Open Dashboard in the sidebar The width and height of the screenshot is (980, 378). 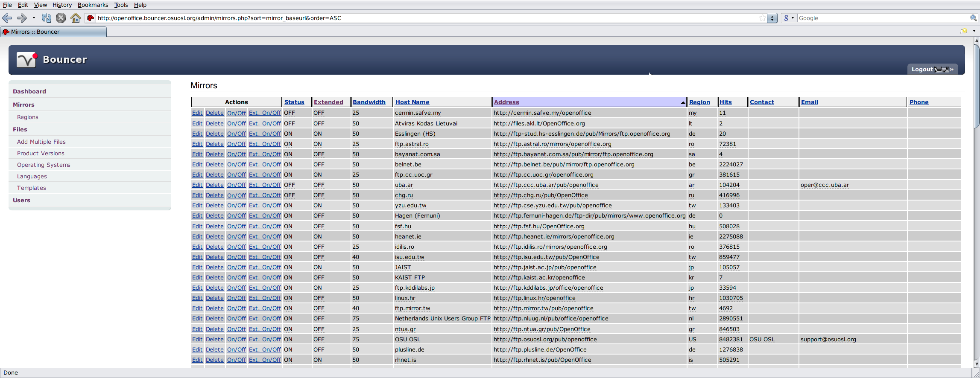(x=29, y=91)
